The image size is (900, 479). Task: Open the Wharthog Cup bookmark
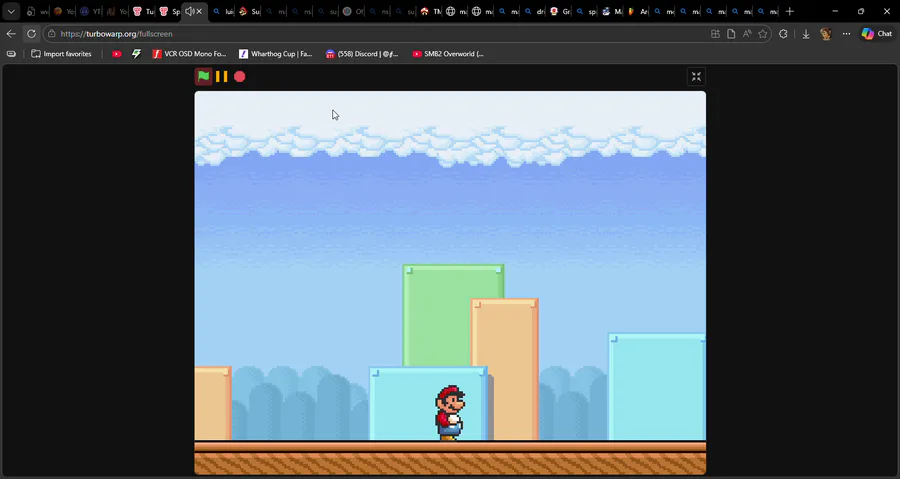point(276,54)
